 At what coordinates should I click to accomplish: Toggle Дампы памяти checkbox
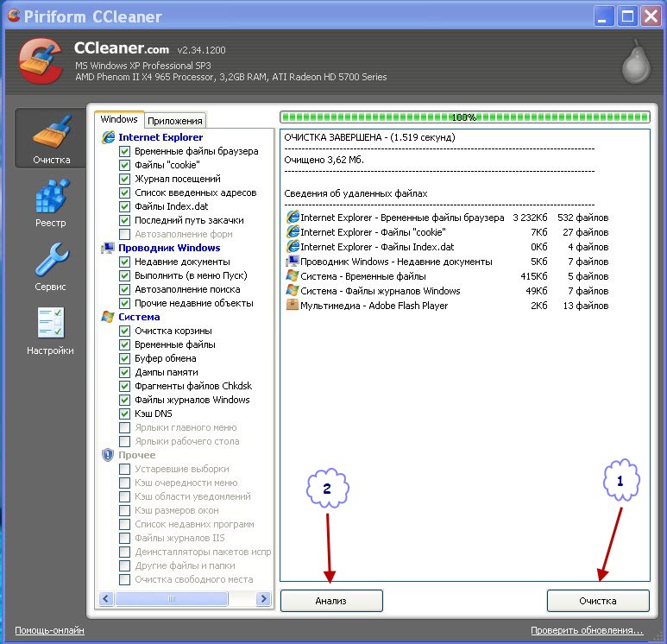tap(124, 372)
